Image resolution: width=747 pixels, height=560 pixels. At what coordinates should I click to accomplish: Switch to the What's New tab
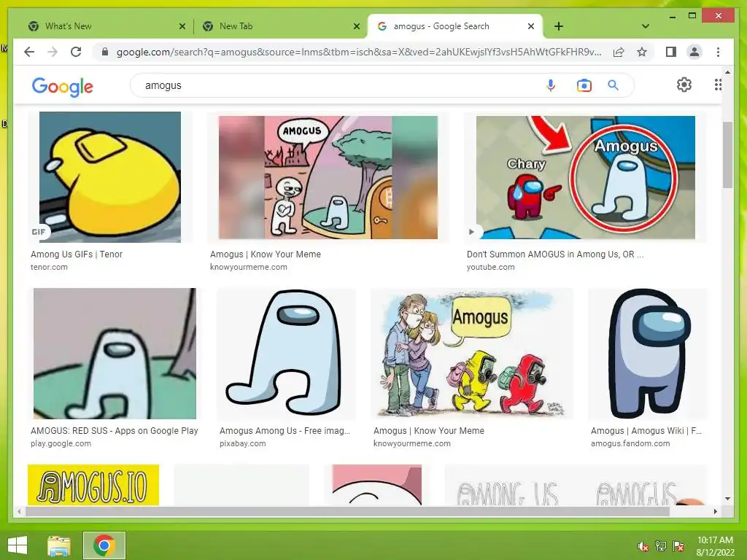pyautogui.click(x=105, y=26)
